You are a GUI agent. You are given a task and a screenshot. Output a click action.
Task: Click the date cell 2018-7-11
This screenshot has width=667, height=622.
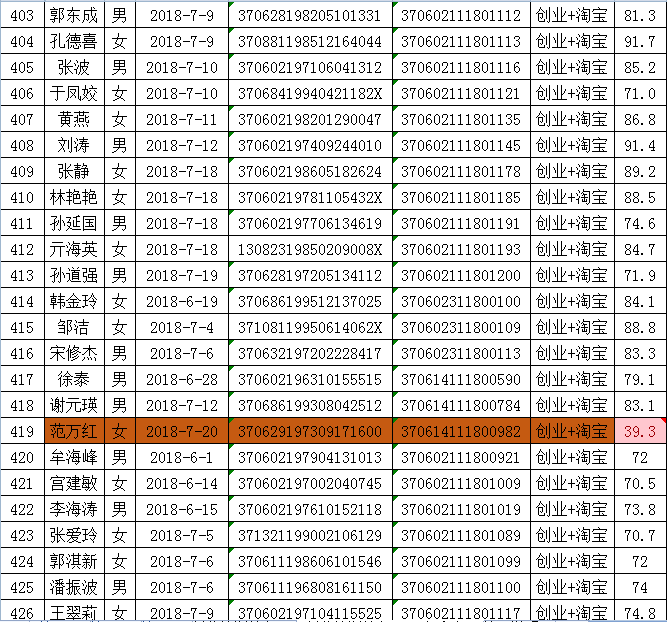pos(182,120)
